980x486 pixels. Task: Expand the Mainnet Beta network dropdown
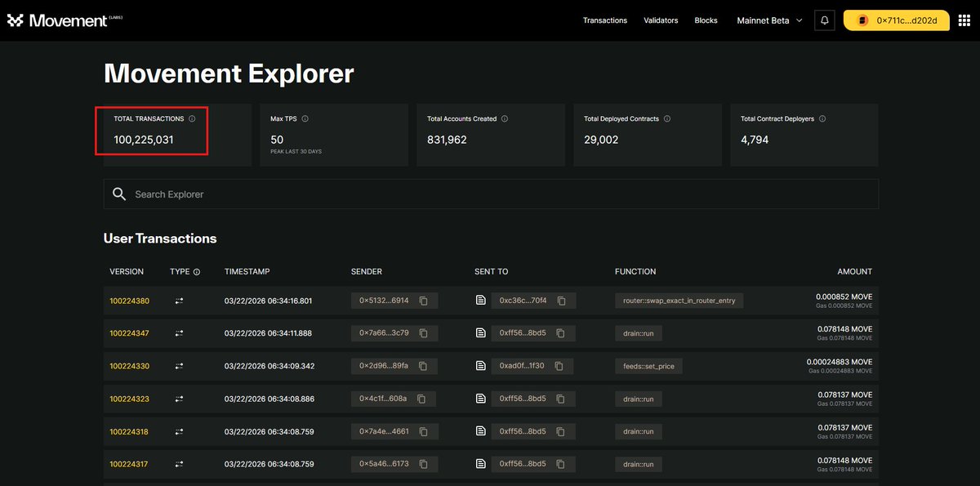coord(769,20)
